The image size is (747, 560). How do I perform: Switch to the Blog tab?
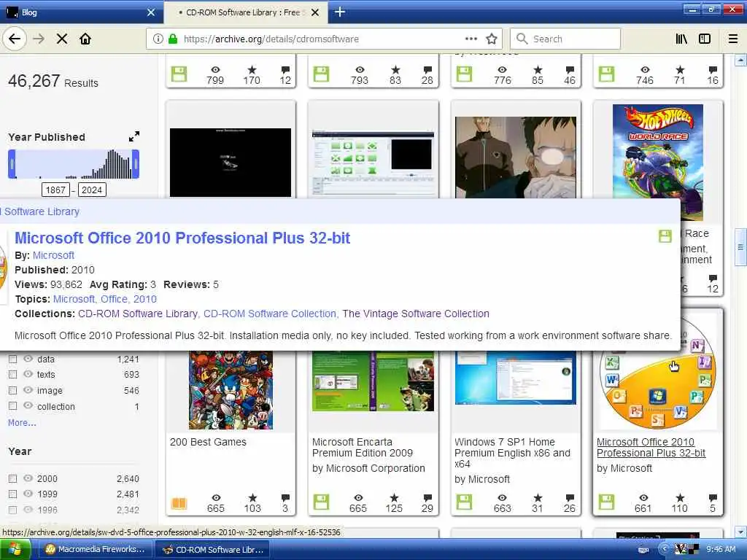pos(81,12)
